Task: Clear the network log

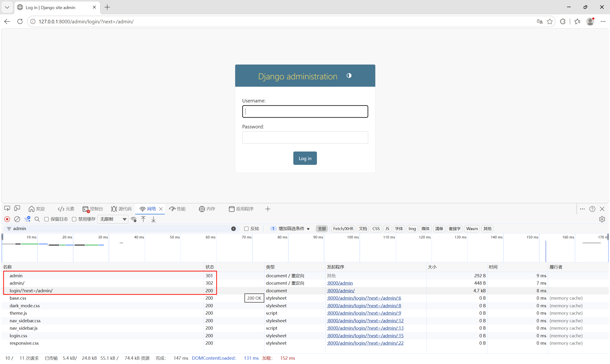Action: (17, 219)
